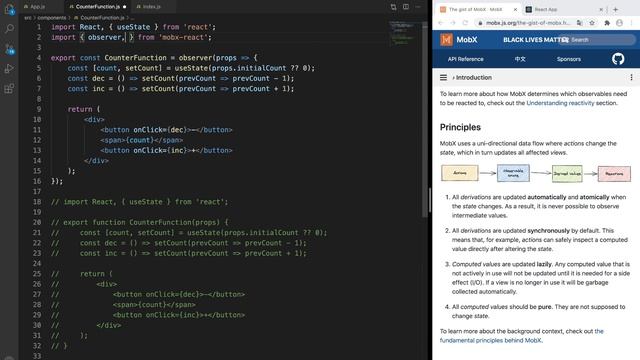Click the unsaved-changes dot on the CounterFunction.js tab
The height and width of the screenshot is (360, 640).
[x=124, y=7]
